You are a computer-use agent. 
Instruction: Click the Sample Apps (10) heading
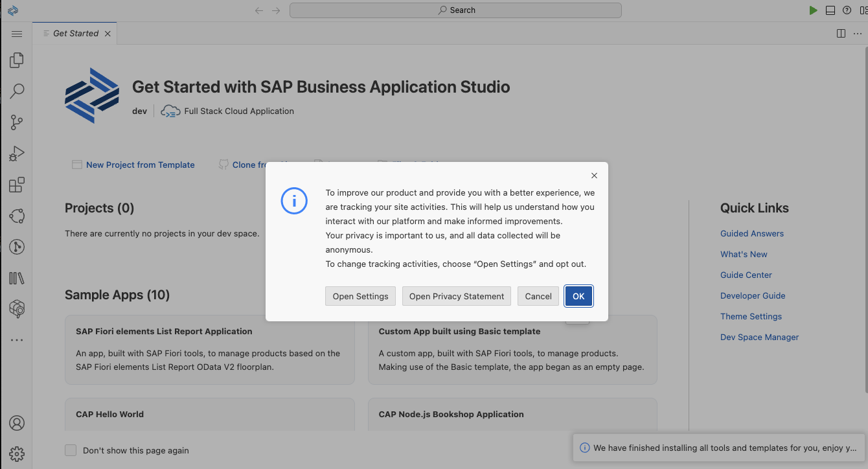coord(117,295)
